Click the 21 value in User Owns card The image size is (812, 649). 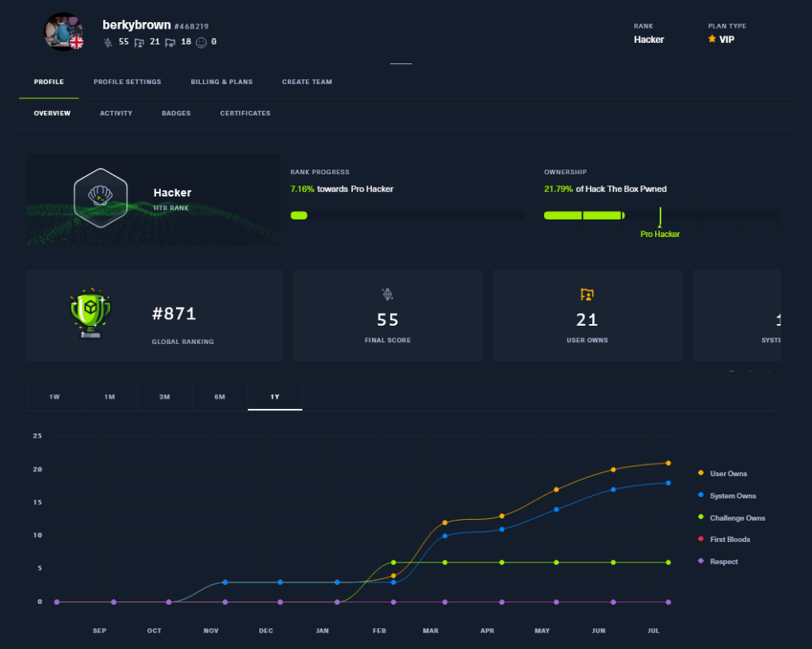(x=588, y=320)
